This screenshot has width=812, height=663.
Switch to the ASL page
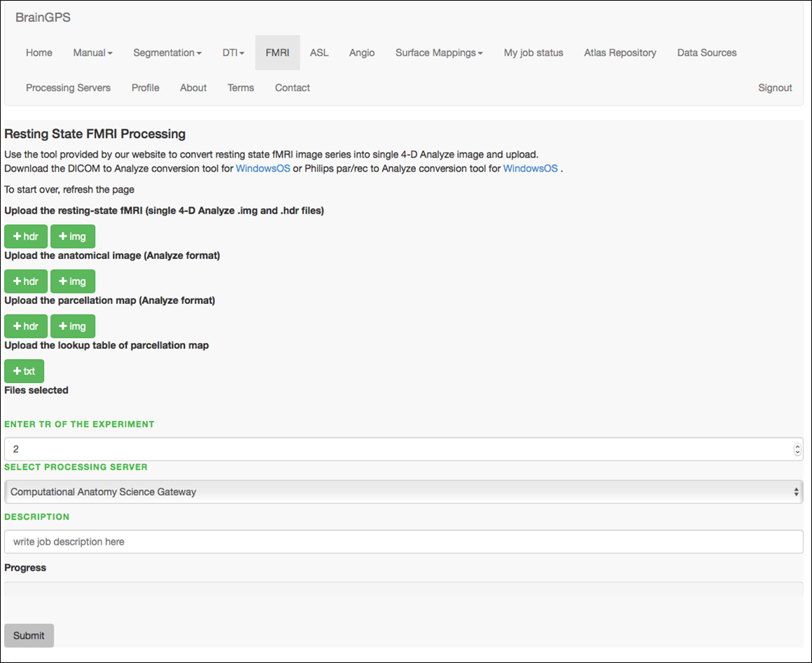(319, 53)
